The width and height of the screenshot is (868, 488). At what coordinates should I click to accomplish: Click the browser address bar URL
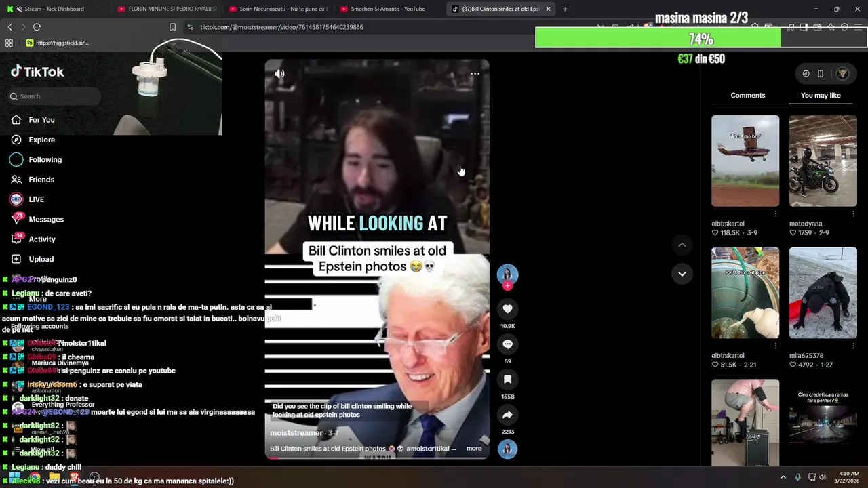click(281, 27)
